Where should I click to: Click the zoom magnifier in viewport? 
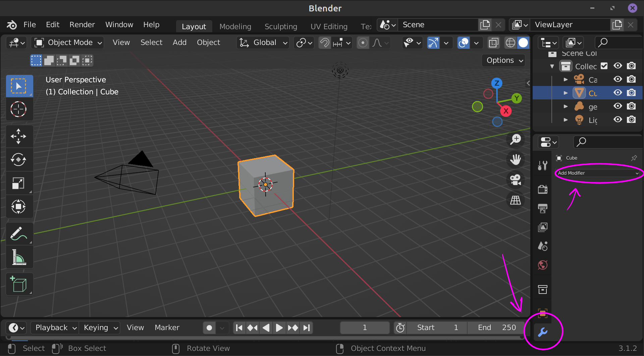tap(516, 139)
